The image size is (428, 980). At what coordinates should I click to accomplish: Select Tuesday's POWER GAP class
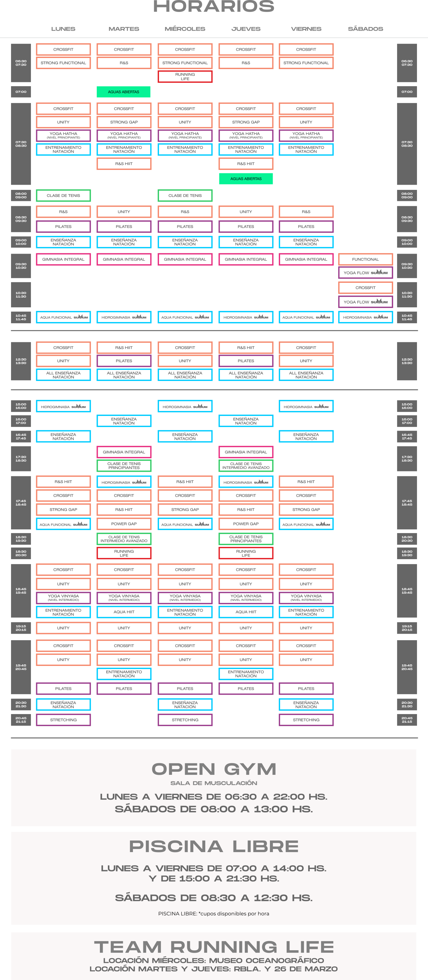click(123, 524)
